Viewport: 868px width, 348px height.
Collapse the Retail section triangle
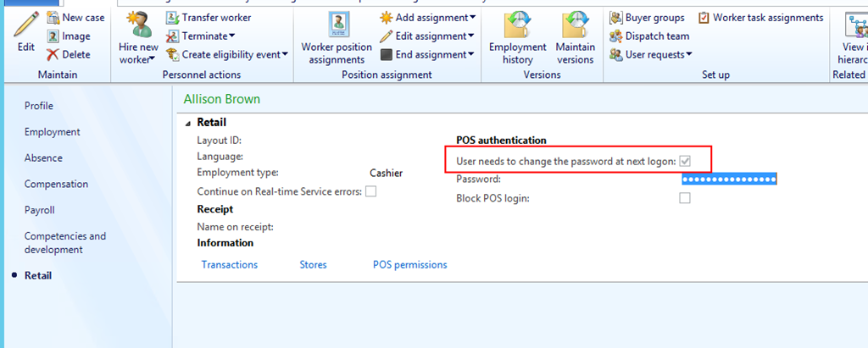click(x=188, y=123)
